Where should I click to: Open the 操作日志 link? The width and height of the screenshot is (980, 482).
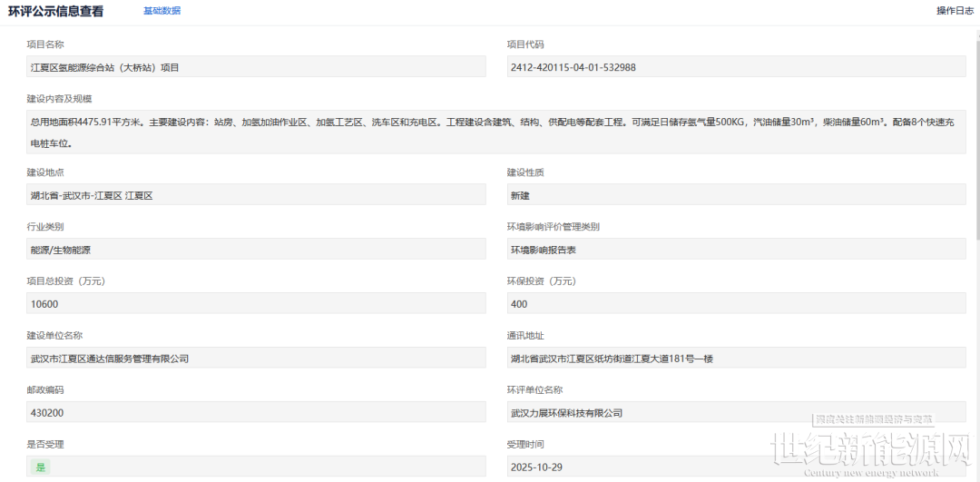955,11
